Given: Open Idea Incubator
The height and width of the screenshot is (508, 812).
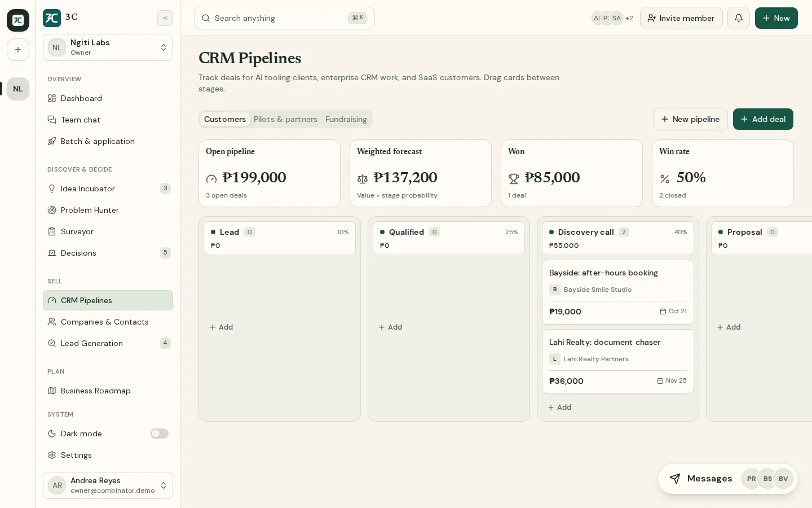Looking at the screenshot, I should coord(108,189).
